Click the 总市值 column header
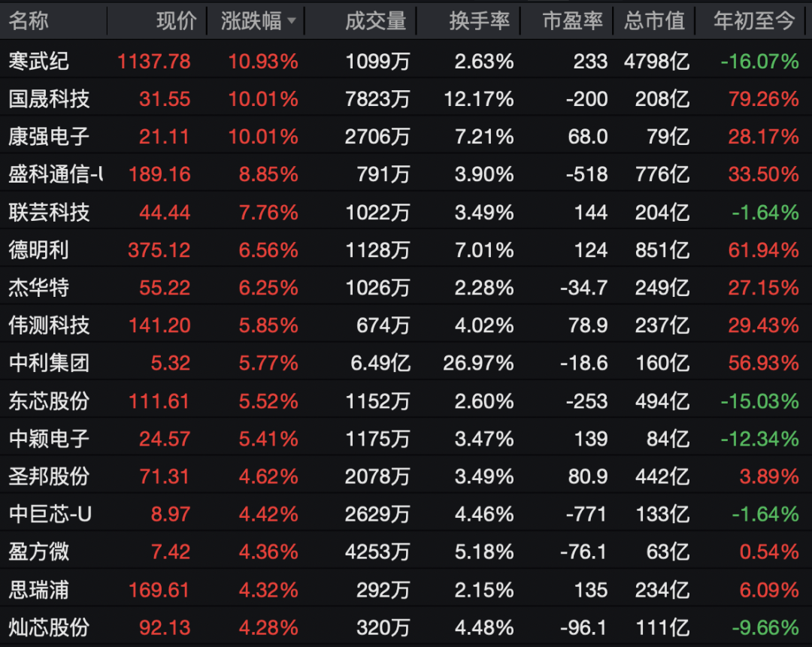The height and width of the screenshot is (647, 812). tap(654, 21)
